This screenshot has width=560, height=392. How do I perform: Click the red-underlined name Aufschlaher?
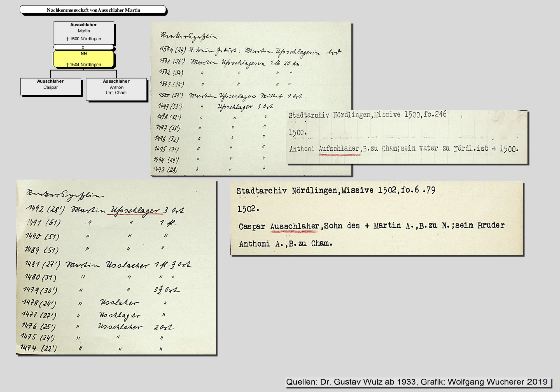[339, 148]
